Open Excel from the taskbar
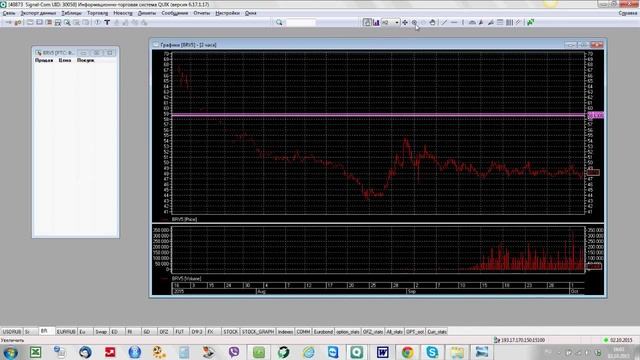Screen dimensions: 640x360 pyautogui.click(x=36, y=352)
